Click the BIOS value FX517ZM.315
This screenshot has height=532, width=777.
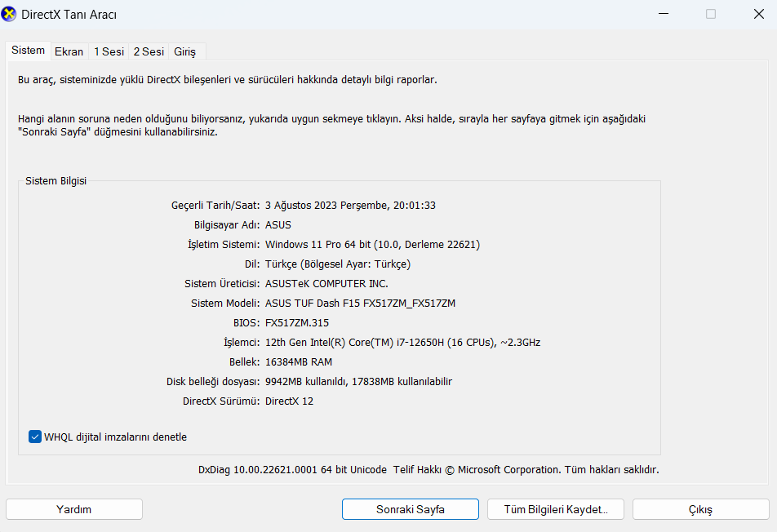tap(297, 323)
